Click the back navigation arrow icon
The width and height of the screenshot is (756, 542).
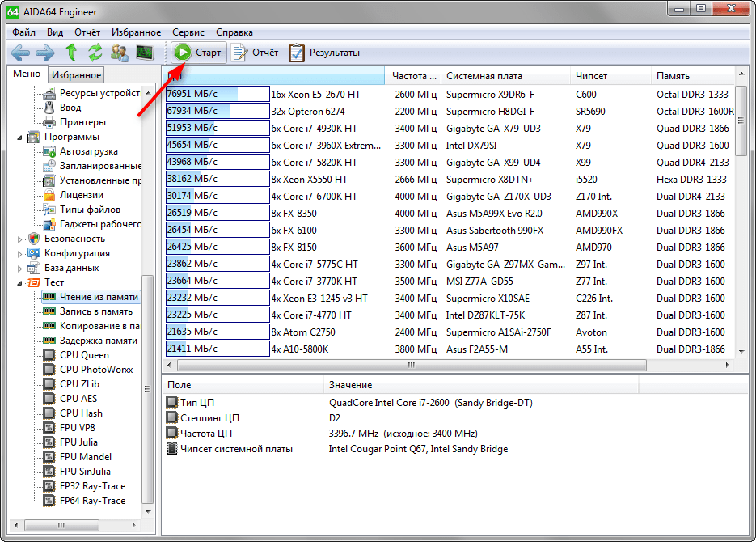coord(21,53)
